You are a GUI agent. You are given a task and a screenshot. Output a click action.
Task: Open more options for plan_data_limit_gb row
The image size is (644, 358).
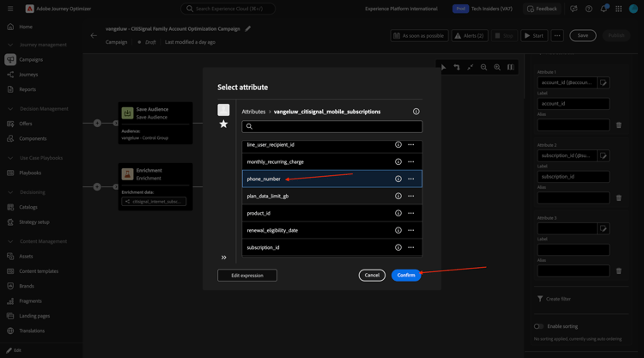[410, 197]
